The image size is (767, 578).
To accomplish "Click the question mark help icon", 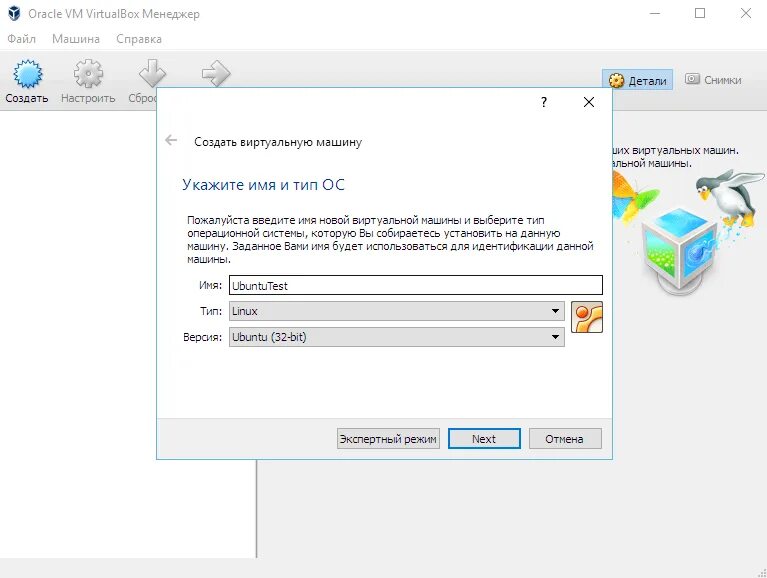I will [x=544, y=102].
